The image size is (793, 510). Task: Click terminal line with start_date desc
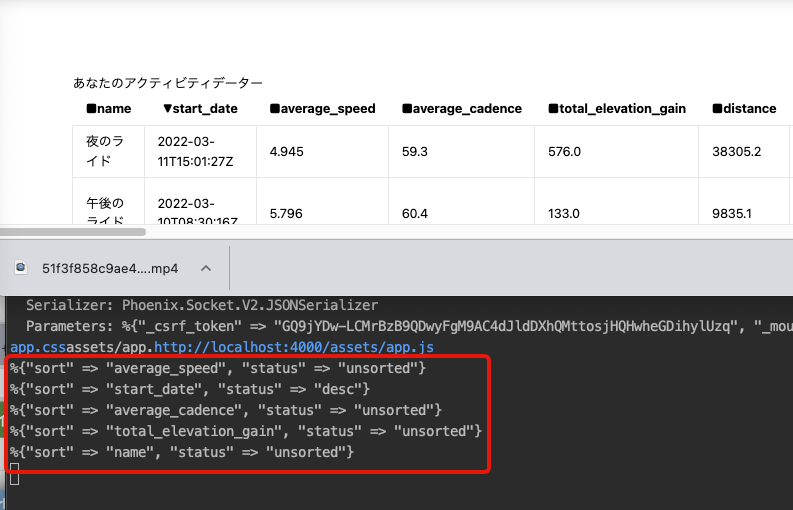(x=190, y=389)
